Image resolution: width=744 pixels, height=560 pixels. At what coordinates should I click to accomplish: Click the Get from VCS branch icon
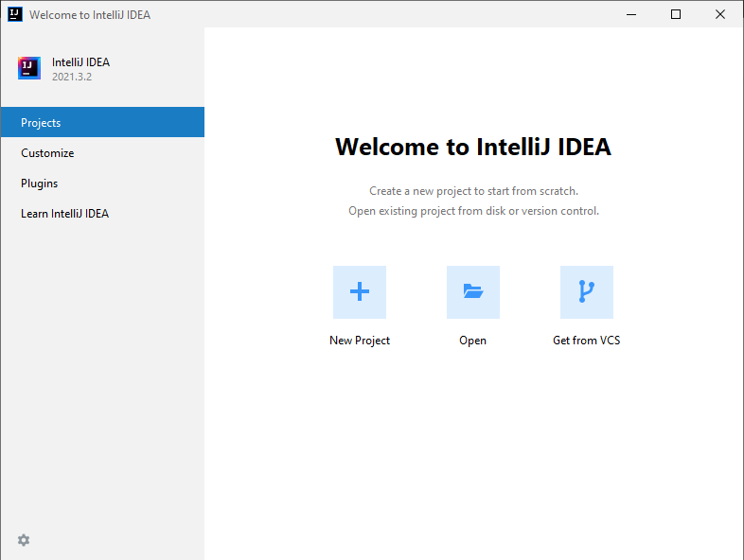[587, 292]
